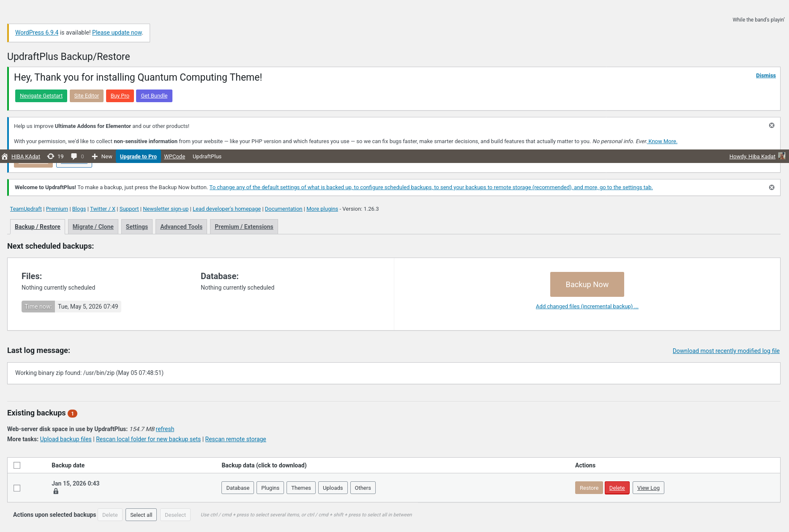Download the Others backup data
The image size is (789, 532).
[363, 488]
